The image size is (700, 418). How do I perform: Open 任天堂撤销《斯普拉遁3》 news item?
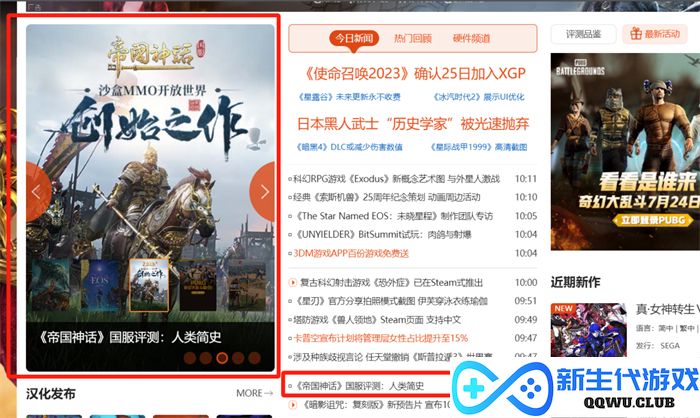391,356
